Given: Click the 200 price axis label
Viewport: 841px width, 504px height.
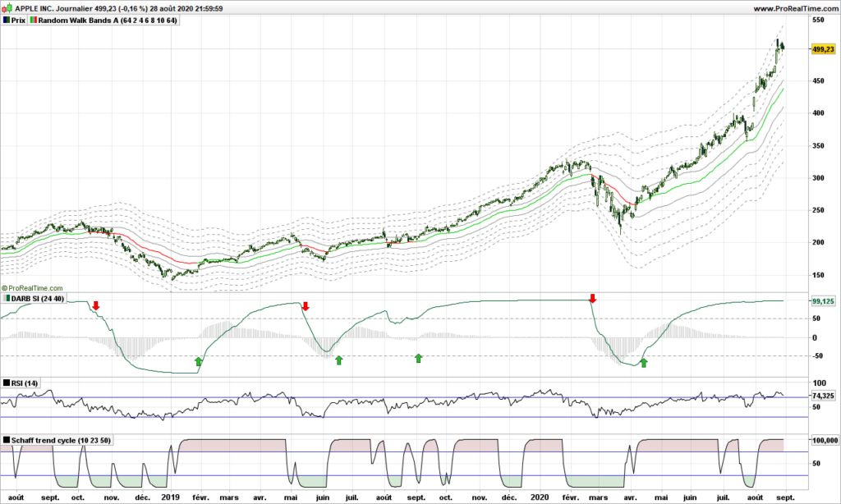Looking at the screenshot, I should pos(818,242).
